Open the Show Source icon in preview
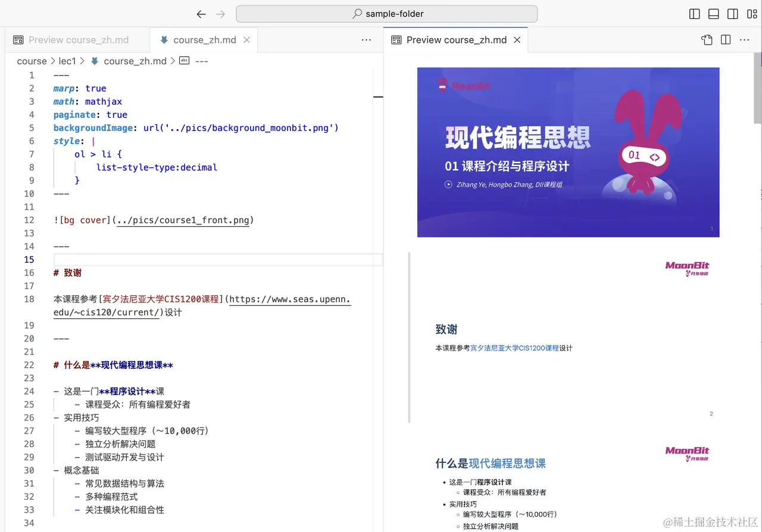Viewport: 762px width, 532px height. click(x=707, y=40)
